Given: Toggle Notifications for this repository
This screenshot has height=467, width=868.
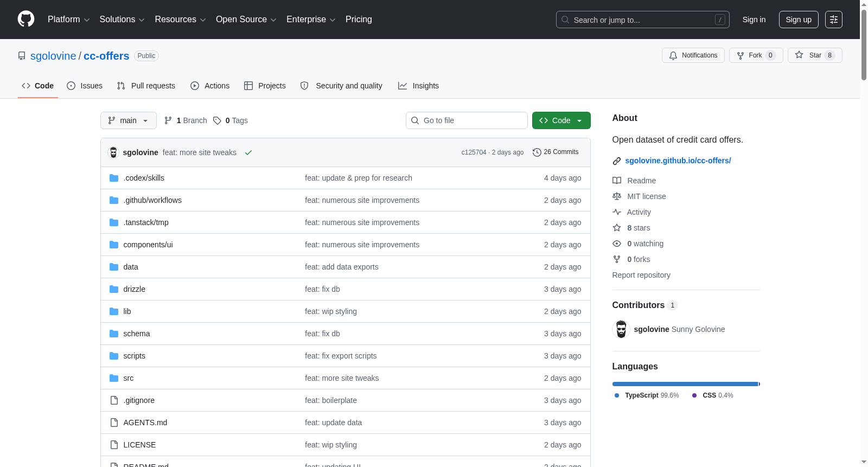Looking at the screenshot, I should tap(693, 55).
